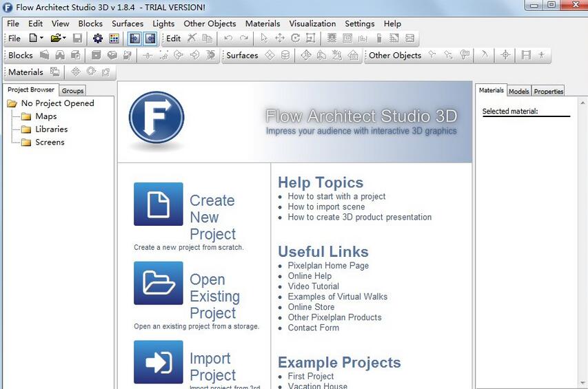Screen dimensions: 588x389
Task: Click the new document icon in File toolbar
Action: 33,38
